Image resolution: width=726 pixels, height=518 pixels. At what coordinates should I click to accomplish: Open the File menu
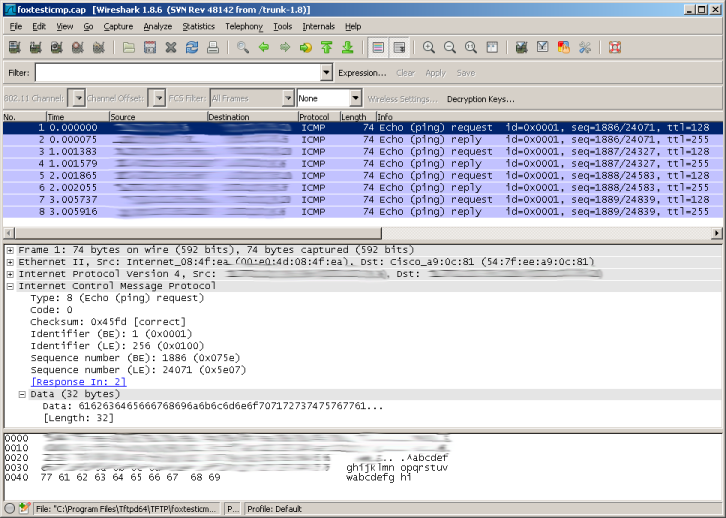pos(16,26)
